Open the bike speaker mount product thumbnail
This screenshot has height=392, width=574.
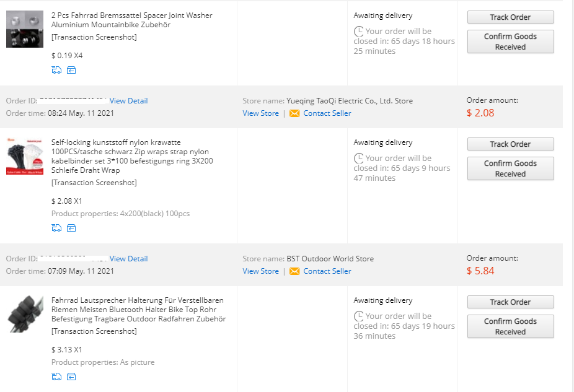pyautogui.click(x=24, y=314)
